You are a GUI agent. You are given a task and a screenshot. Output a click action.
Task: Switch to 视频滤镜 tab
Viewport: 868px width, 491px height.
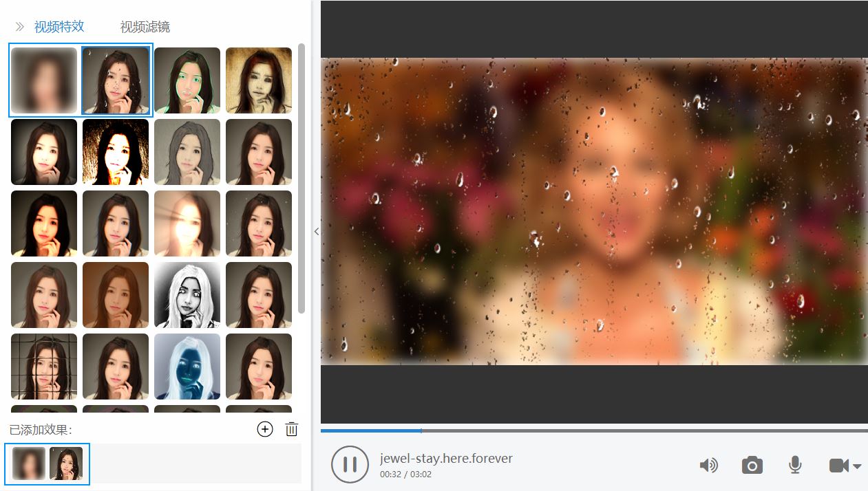tap(145, 27)
